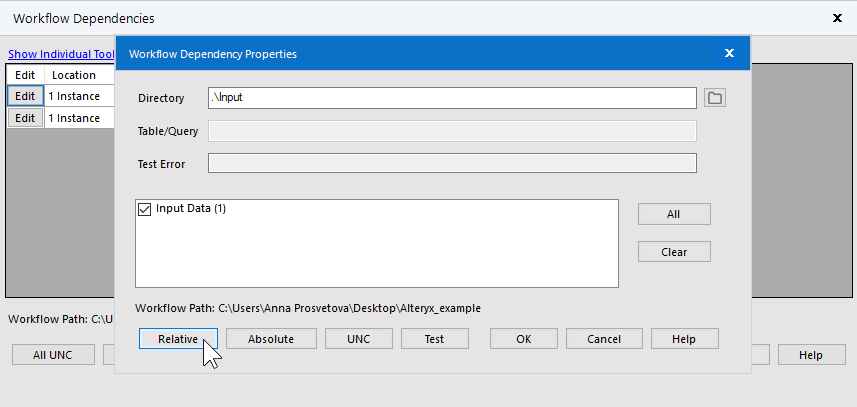Select All items button
857x407 pixels.
point(674,214)
